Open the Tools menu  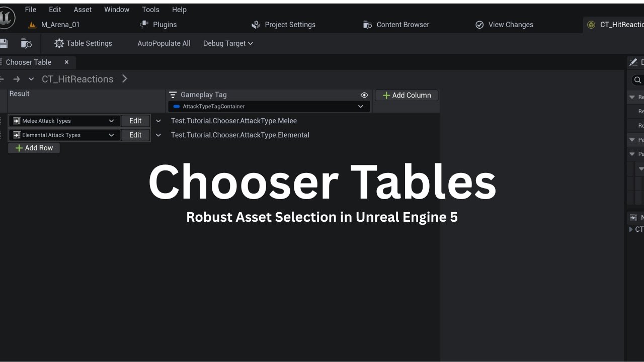click(150, 10)
